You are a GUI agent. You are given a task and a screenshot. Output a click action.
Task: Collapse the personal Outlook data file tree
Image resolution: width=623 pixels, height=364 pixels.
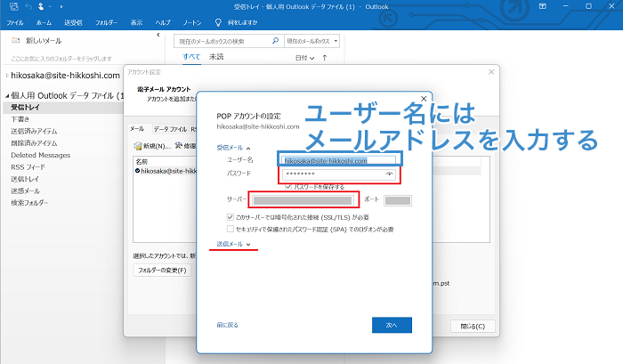coord(7,96)
